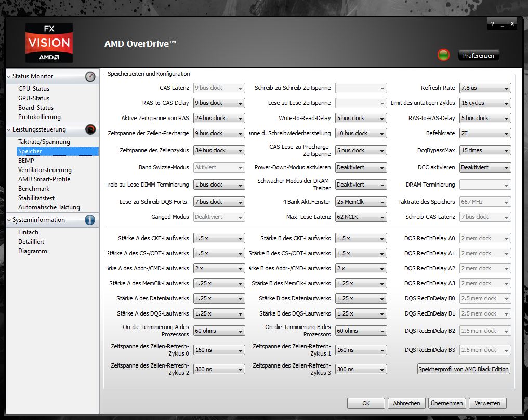Open Aktive Zeitspanne von RAS dropdown
This screenshot has width=528, height=420.
pos(219,118)
